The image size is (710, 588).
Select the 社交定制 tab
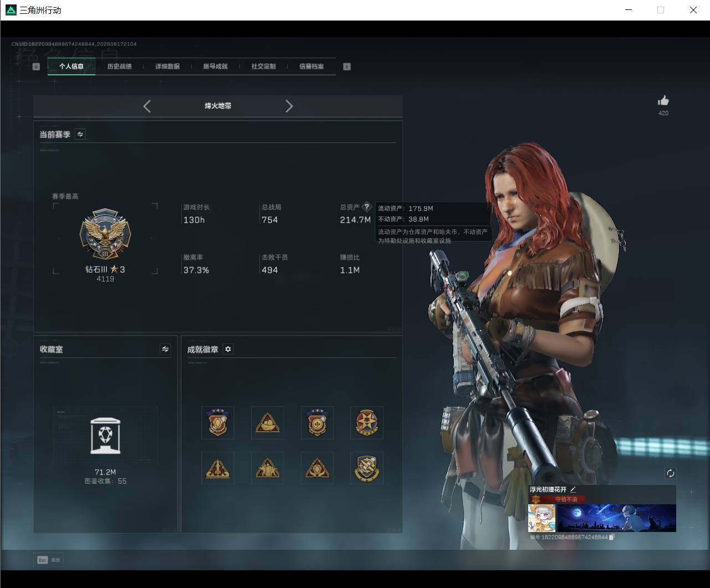(263, 67)
